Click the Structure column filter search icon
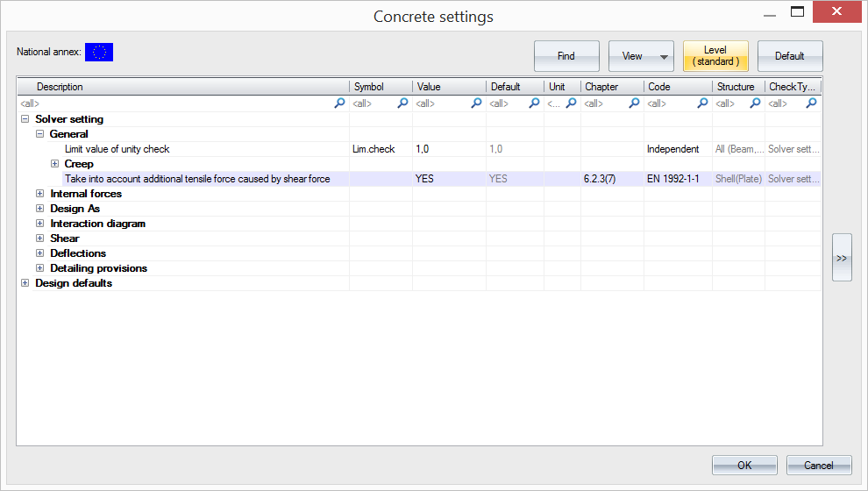 (x=755, y=103)
